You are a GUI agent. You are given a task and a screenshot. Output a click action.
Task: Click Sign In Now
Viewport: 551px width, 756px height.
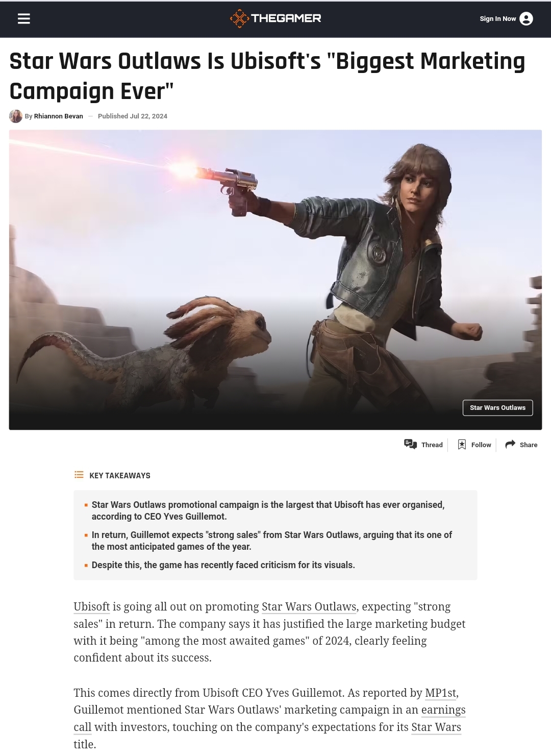coord(498,19)
